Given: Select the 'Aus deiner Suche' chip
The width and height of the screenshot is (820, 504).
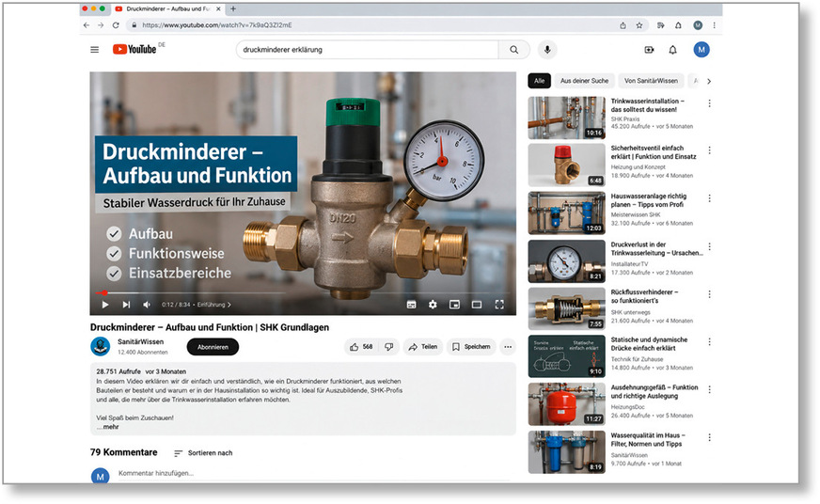Looking at the screenshot, I should click(584, 81).
